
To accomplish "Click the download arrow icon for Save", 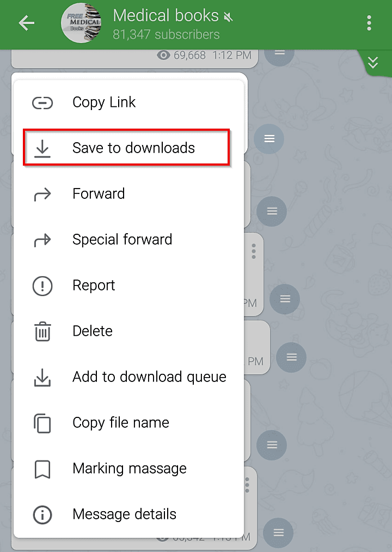I will [x=42, y=149].
